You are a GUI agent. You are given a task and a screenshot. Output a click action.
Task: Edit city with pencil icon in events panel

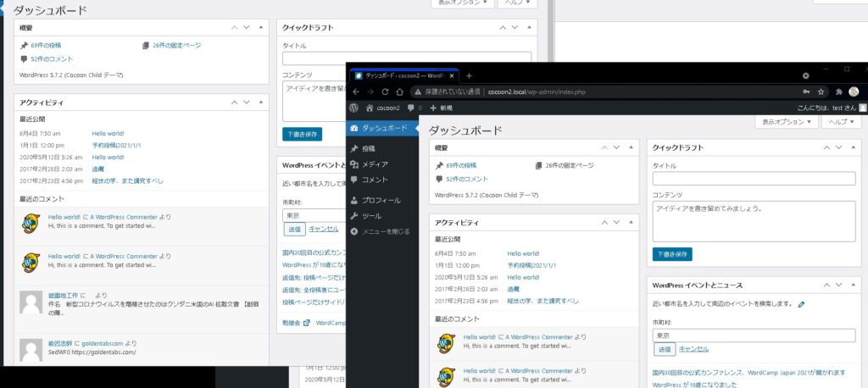click(x=802, y=303)
